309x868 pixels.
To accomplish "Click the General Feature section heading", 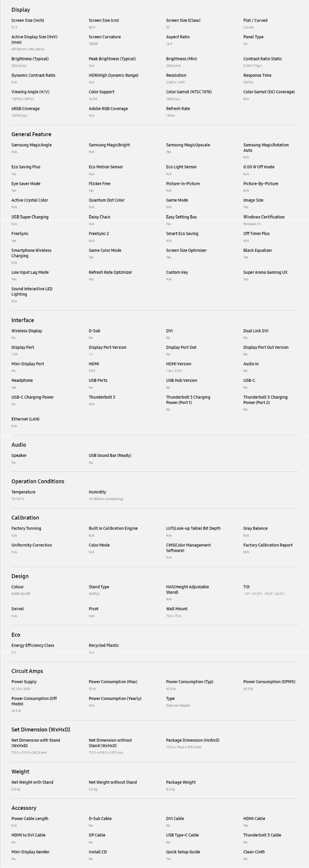I will click(31, 134).
